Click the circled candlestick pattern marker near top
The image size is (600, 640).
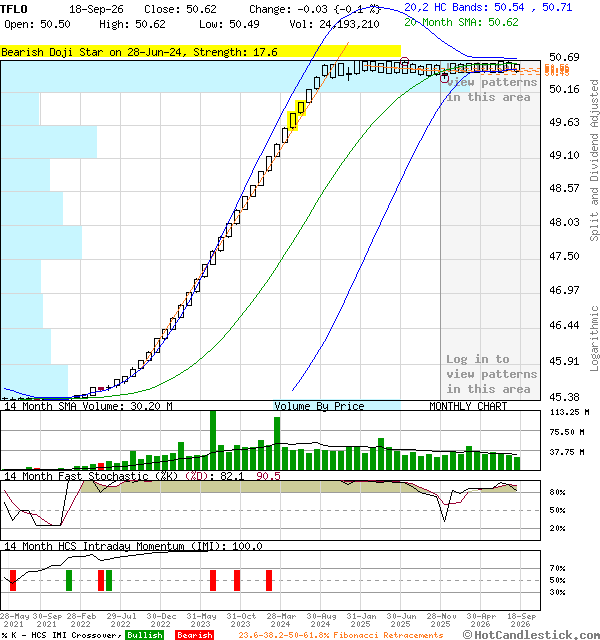404,62
